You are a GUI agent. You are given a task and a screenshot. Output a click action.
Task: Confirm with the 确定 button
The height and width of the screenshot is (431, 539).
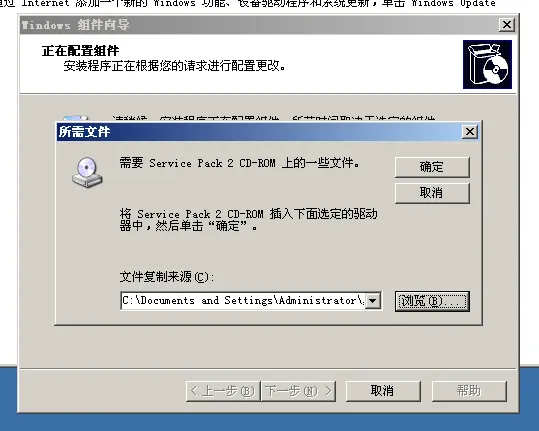coord(432,167)
